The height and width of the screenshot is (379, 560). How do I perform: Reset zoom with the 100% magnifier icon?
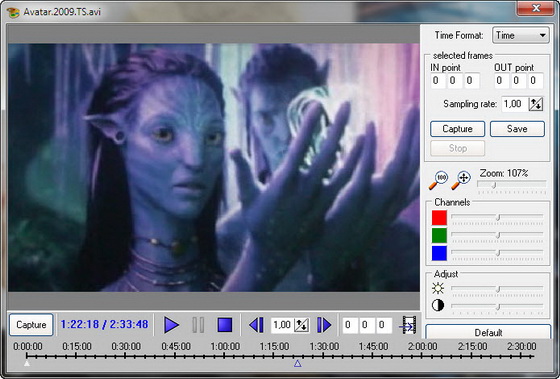point(438,180)
